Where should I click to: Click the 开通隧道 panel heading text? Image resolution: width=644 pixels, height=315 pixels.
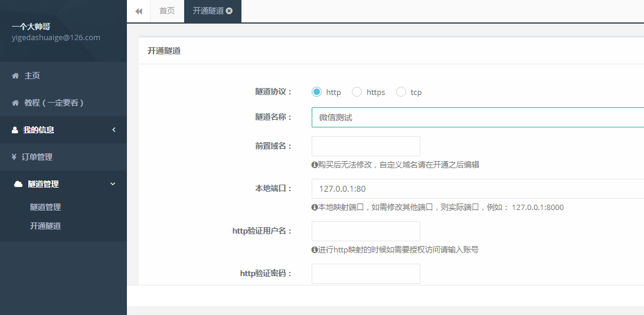click(164, 51)
